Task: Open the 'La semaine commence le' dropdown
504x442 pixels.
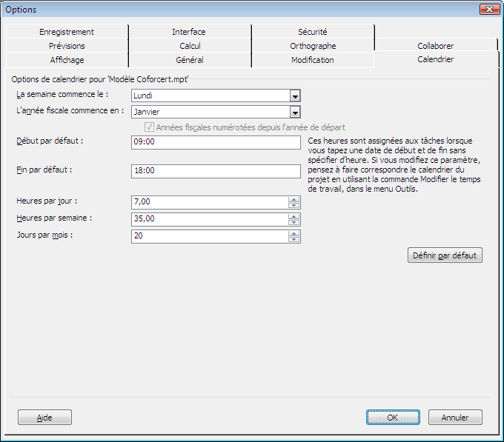Action: click(x=294, y=95)
